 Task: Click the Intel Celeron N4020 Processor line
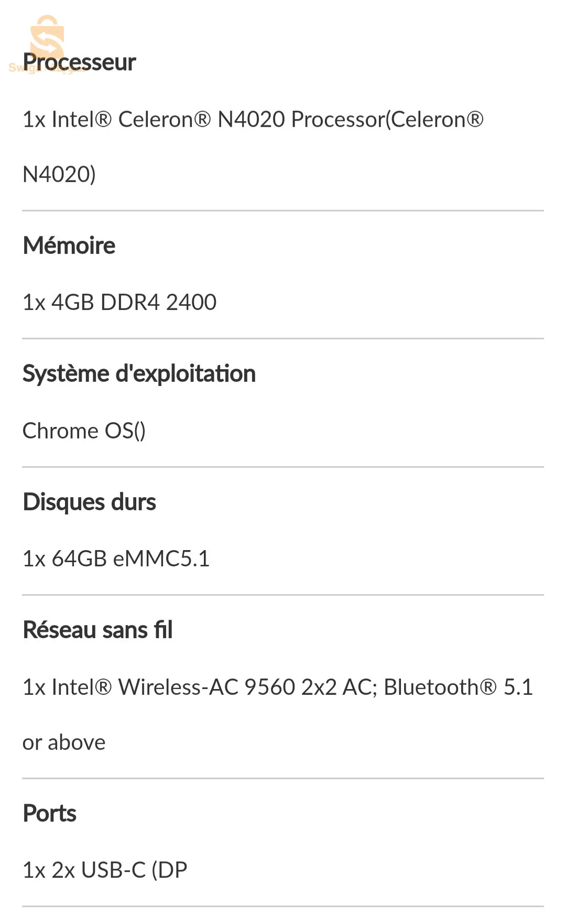coord(253,120)
